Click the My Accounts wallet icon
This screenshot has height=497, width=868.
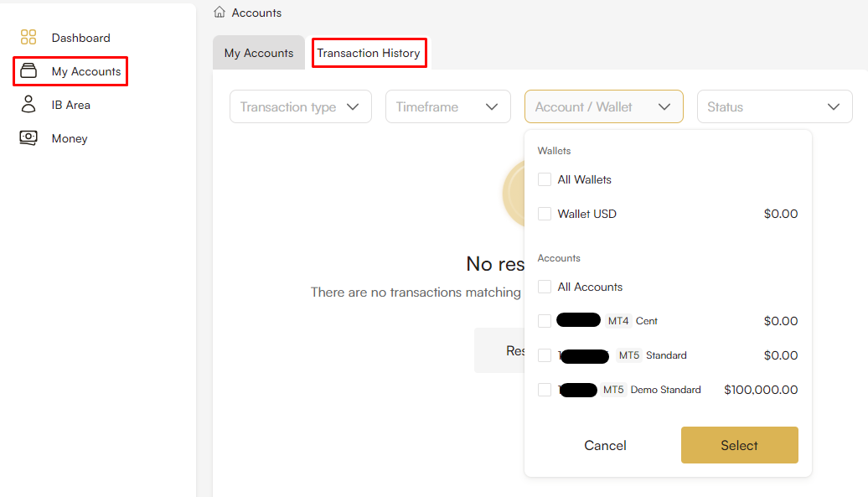point(28,71)
